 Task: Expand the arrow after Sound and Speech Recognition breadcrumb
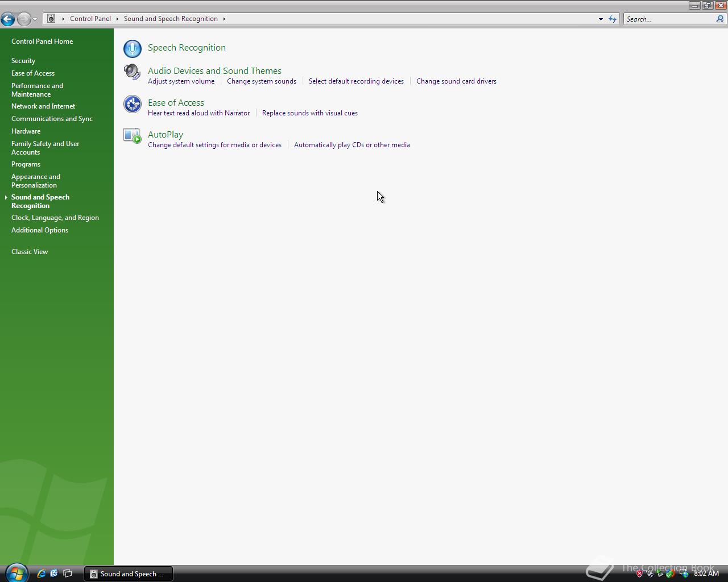224,19
